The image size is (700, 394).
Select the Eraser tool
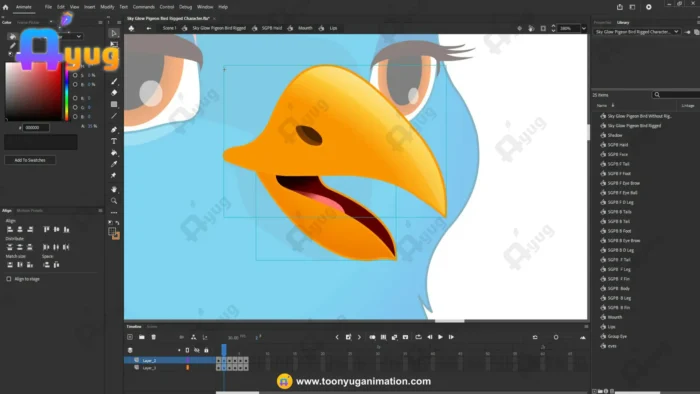[114, 93]
